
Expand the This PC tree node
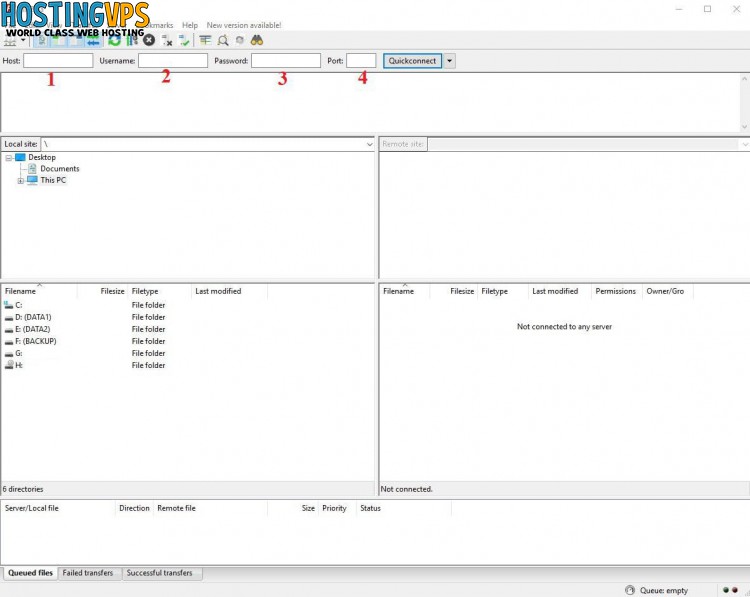(x=21, y=180)
